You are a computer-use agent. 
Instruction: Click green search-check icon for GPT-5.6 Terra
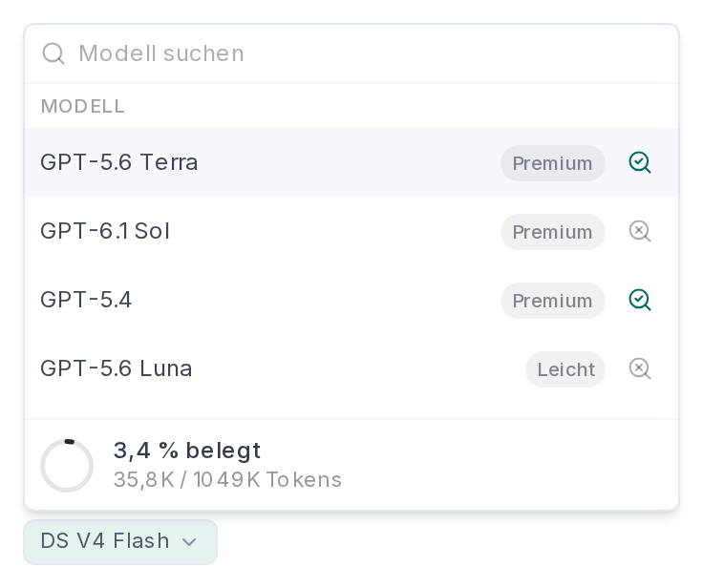tap(640, 162)
